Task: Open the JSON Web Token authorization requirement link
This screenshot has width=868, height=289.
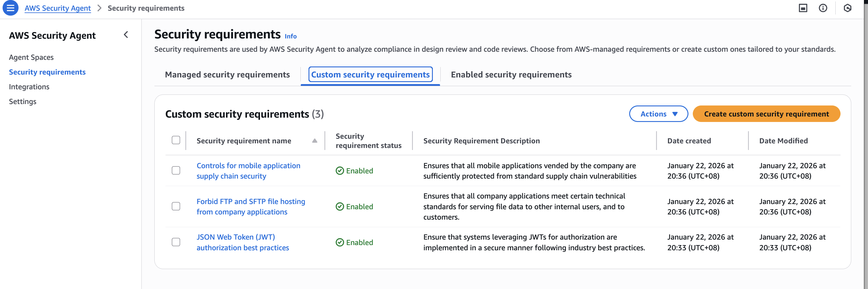Action: pyautogui.click(x=242, y=242)
